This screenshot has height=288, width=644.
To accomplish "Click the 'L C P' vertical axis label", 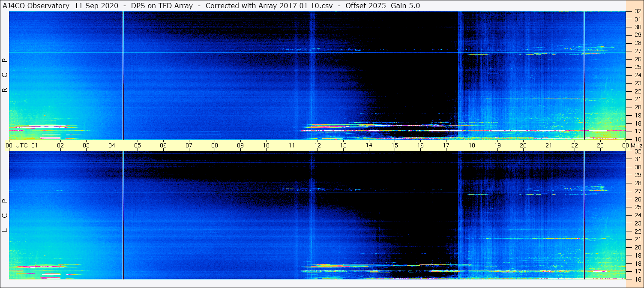I will tap(5, 215).
